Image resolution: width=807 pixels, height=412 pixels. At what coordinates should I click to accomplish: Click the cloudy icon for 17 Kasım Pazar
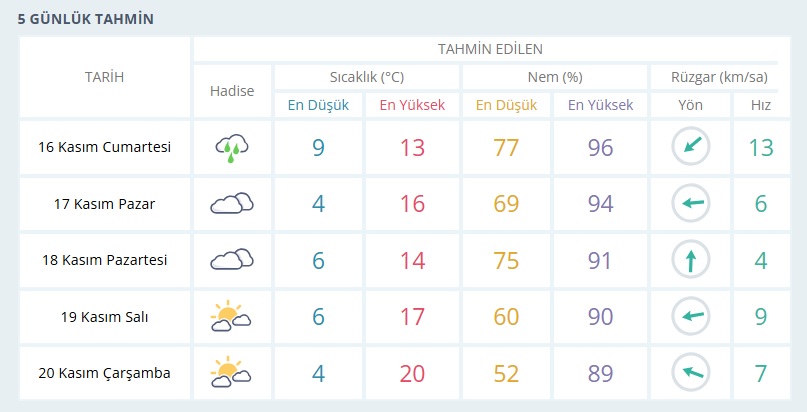[231, 204]
